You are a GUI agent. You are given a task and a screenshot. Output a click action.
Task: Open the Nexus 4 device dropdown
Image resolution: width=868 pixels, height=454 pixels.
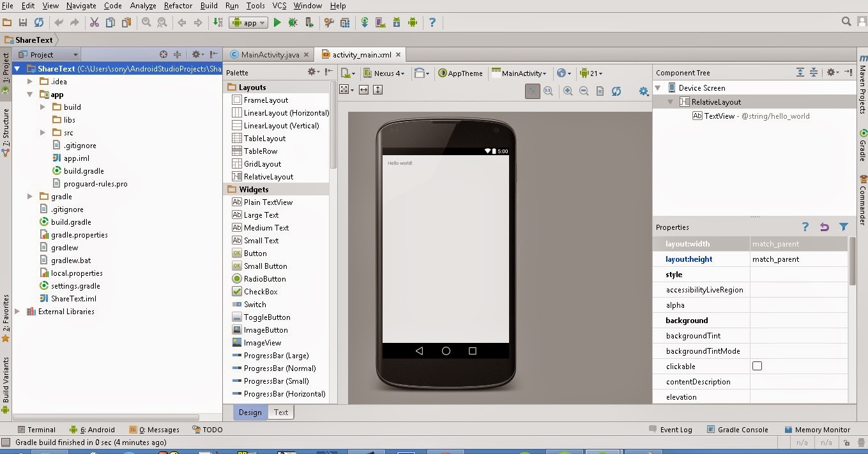click(385, 73)
